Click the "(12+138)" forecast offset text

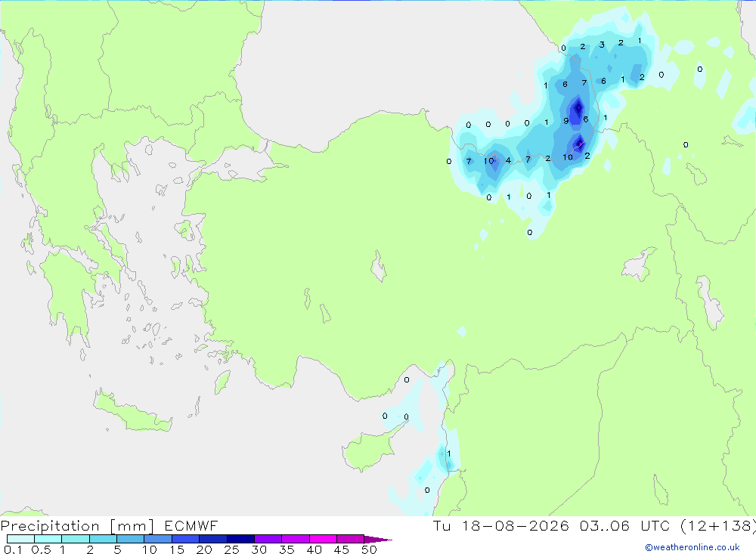pyautogui.click(x=718, y=525)
